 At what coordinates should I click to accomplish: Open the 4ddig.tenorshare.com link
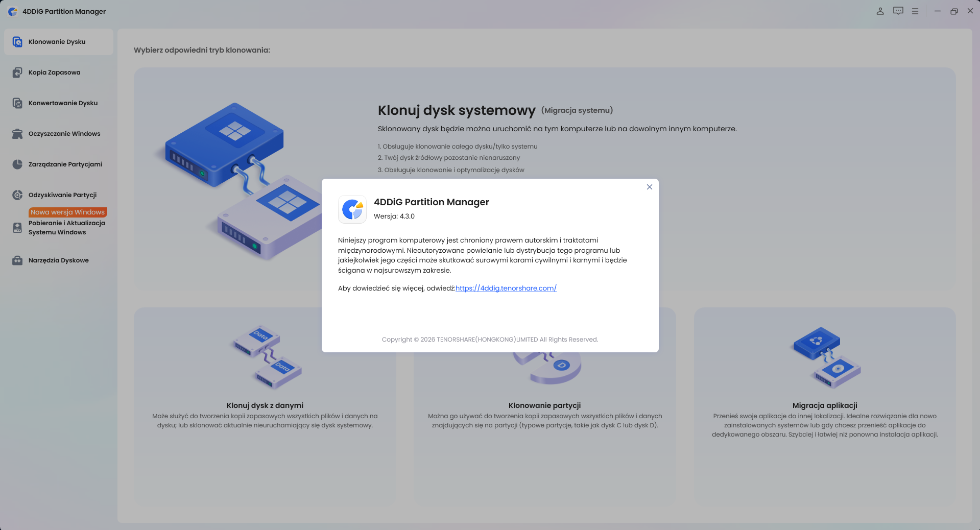[506, 288]
